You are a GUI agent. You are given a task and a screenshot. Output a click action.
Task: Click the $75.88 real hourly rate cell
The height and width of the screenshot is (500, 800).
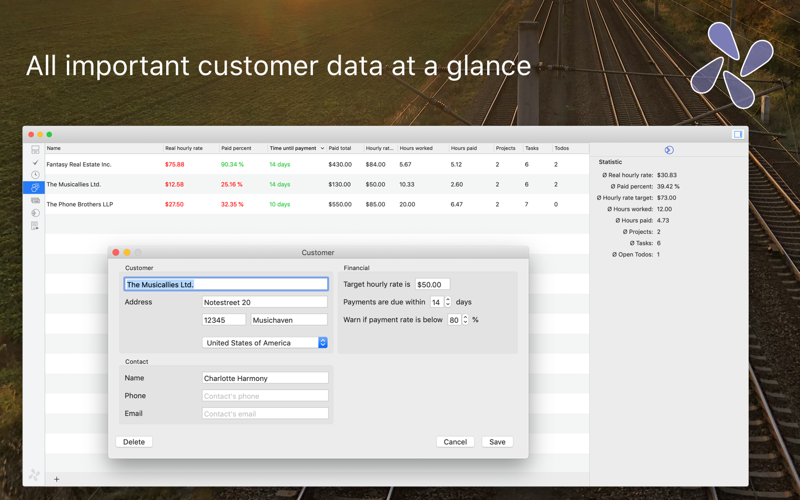(x=174, y=164)
